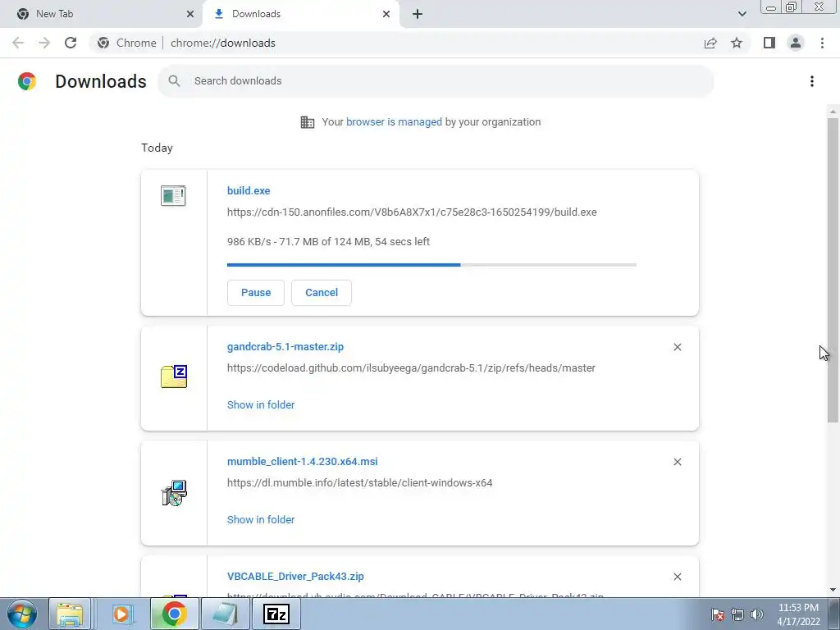Click the anonfiles build.exe source URL
The width and height of the screenshot is (840, 630).
412,212
